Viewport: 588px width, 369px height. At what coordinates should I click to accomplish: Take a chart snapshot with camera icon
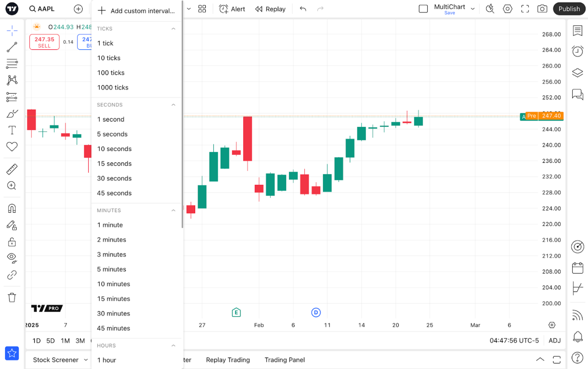(542, 9)
